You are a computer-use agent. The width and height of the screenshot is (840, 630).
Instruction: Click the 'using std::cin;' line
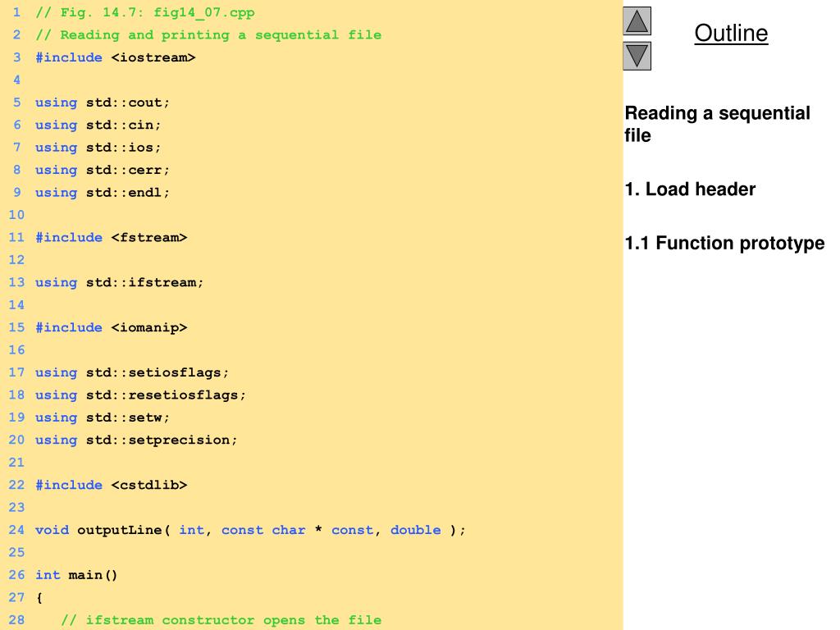tap(98, 125)
